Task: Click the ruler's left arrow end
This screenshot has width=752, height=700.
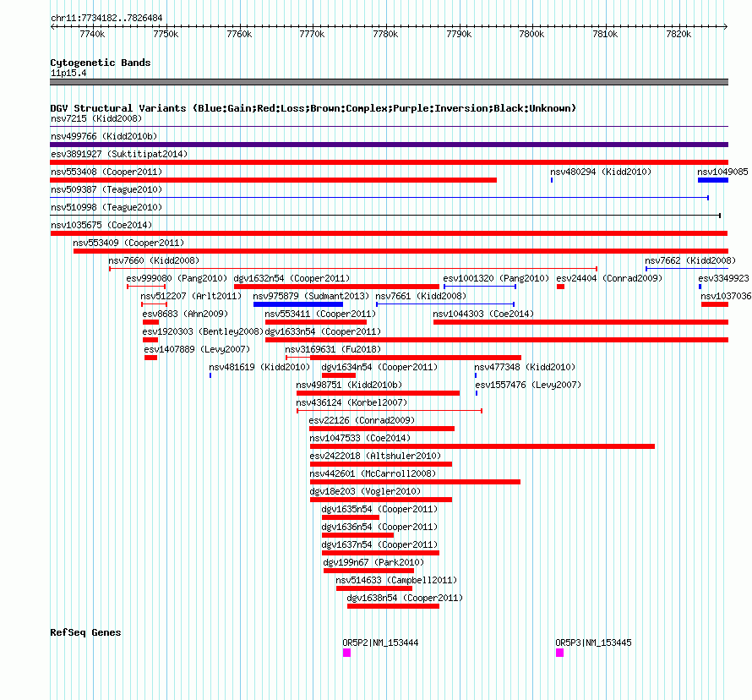Action: click(52, 27)
